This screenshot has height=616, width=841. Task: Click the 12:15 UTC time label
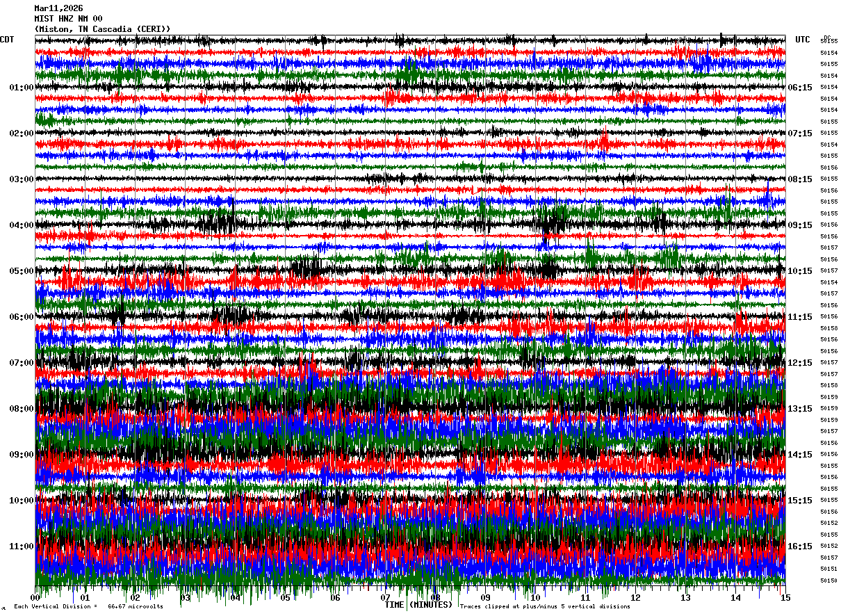[800, 363]
